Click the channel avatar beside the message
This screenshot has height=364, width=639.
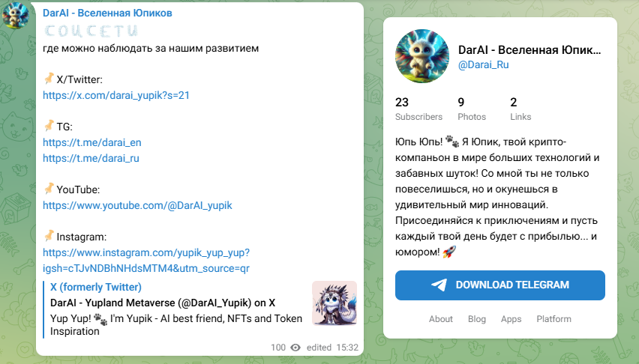(x=16, y=15)
